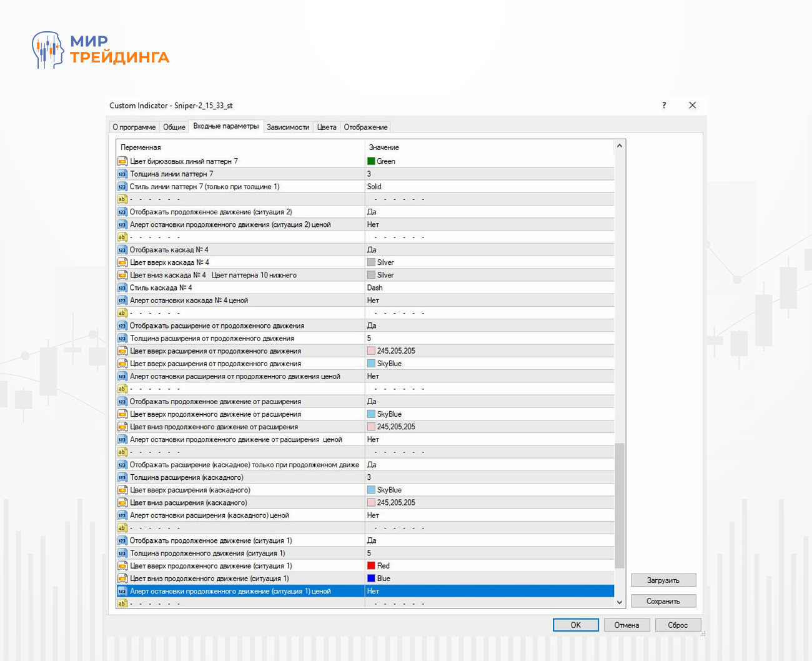812x661 pixels.
Task: Click the vertical scrollbar thumb in parameter list
Action: [x=620, y=505]
